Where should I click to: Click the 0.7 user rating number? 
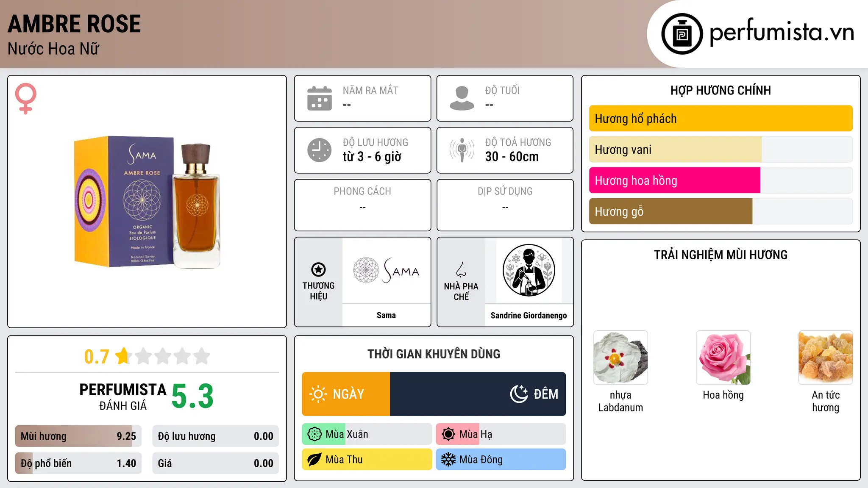[x=97, y=357]
